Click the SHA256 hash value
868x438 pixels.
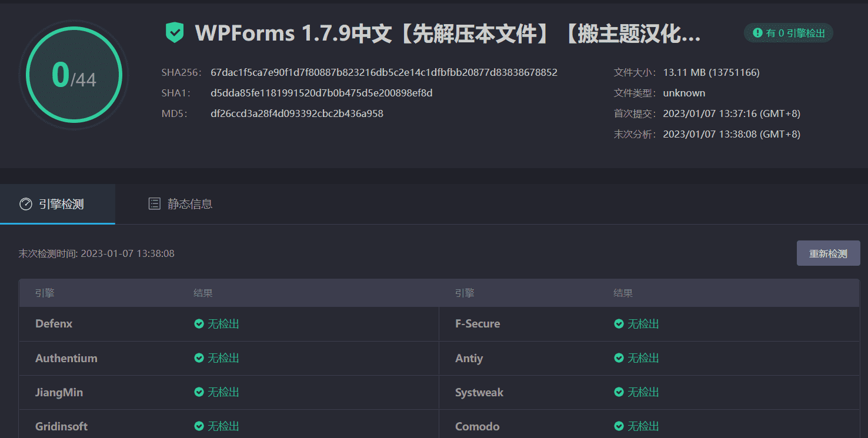[x=384, y=73]
